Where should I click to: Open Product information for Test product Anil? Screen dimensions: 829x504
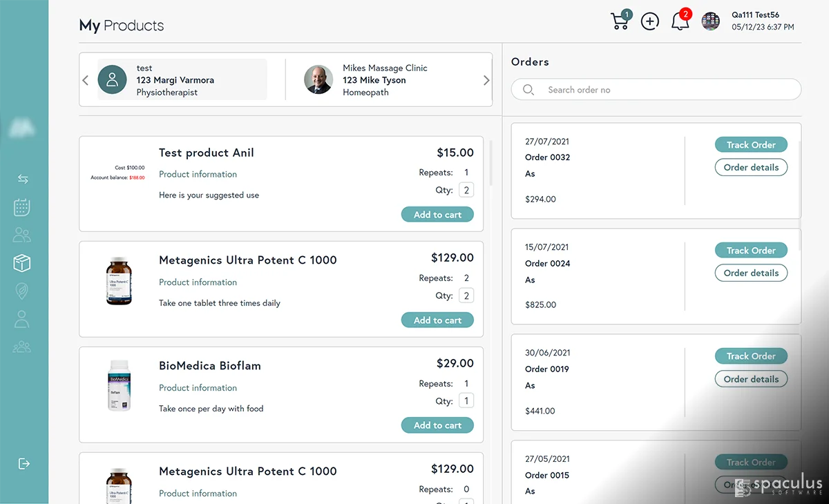coord(198,174)
